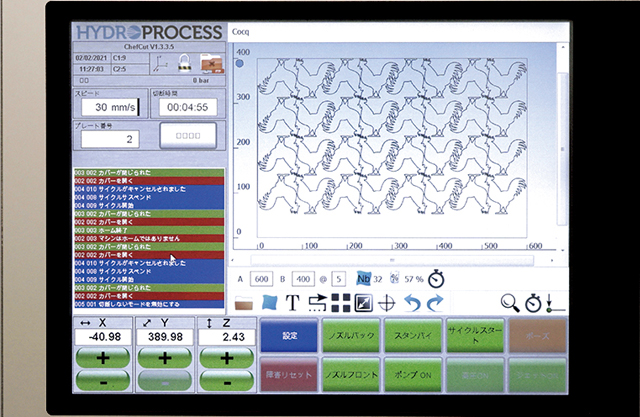Click the padlock icon in the header
The width and height of the screenshot is (640, 417).
(184, 62)
